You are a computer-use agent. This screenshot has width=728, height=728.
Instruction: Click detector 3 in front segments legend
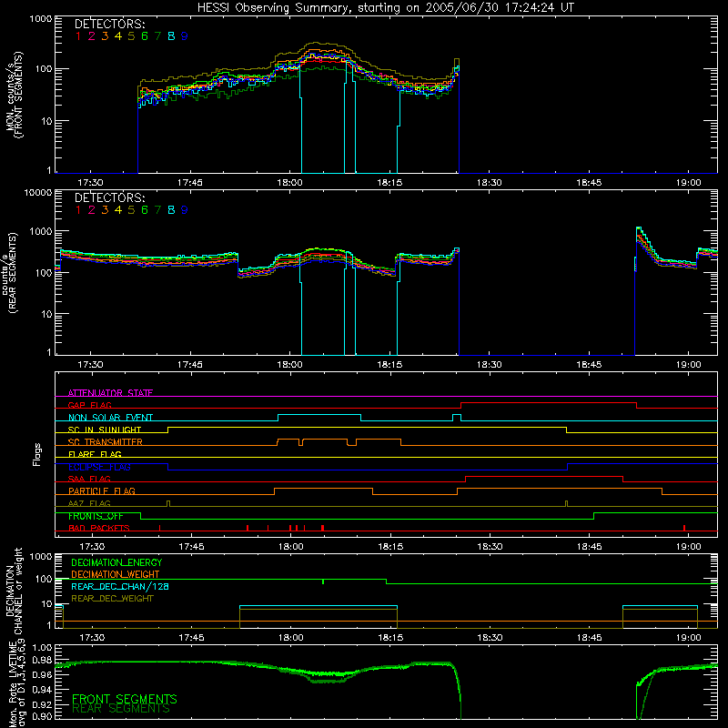105,36
